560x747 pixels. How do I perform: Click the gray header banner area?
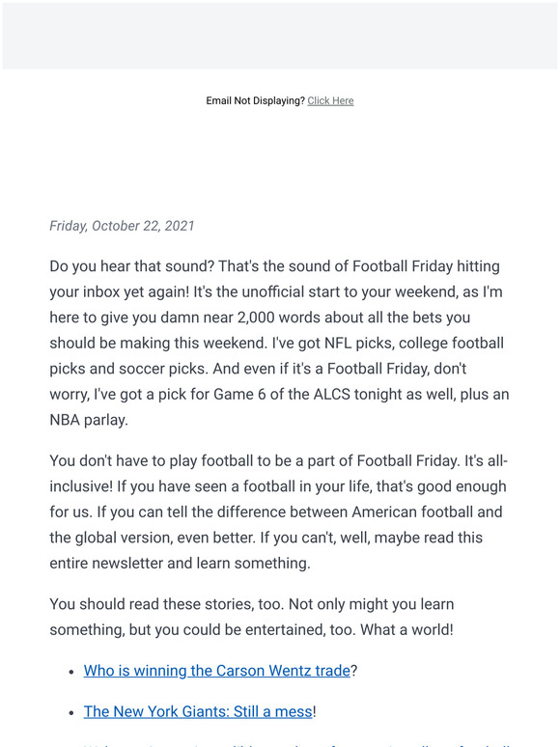pos(280,36)
